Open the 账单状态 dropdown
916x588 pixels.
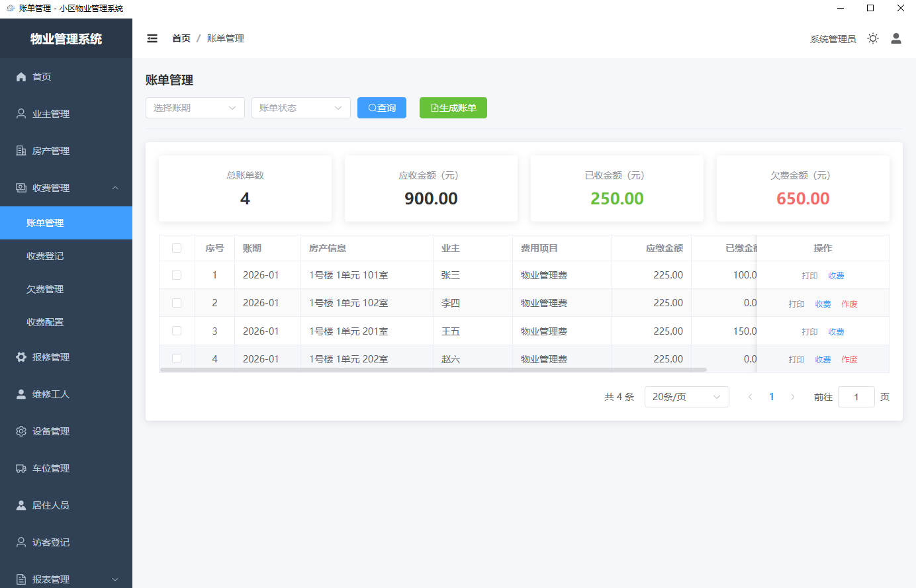[300, 108]
